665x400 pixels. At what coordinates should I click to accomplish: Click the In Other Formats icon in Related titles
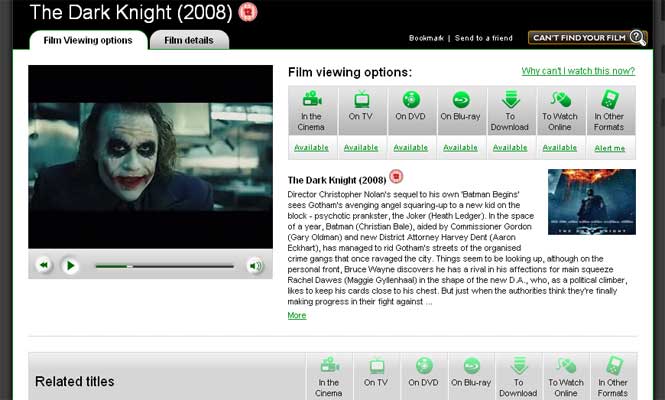tap(614, 366)
